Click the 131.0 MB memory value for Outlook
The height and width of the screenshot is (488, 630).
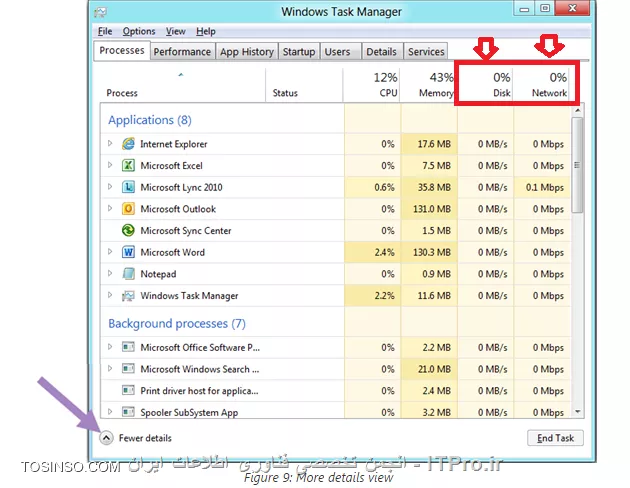pyautogui.click(x=432, y=209)
